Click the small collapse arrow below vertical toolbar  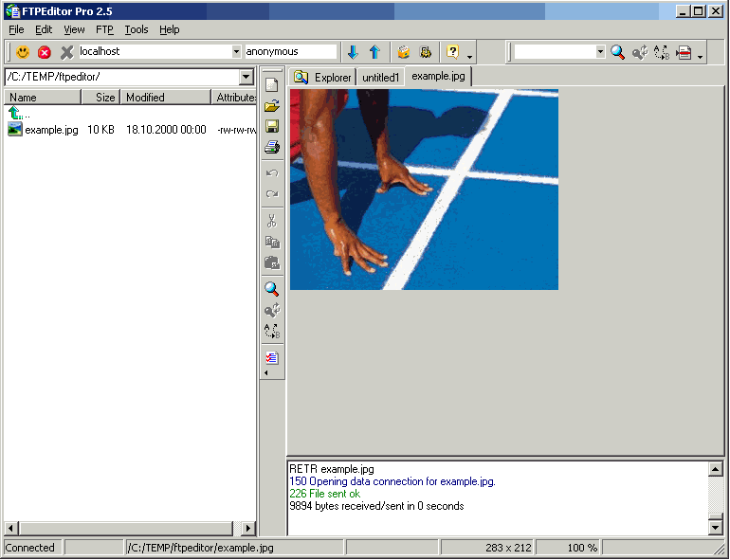click(266, 372)
